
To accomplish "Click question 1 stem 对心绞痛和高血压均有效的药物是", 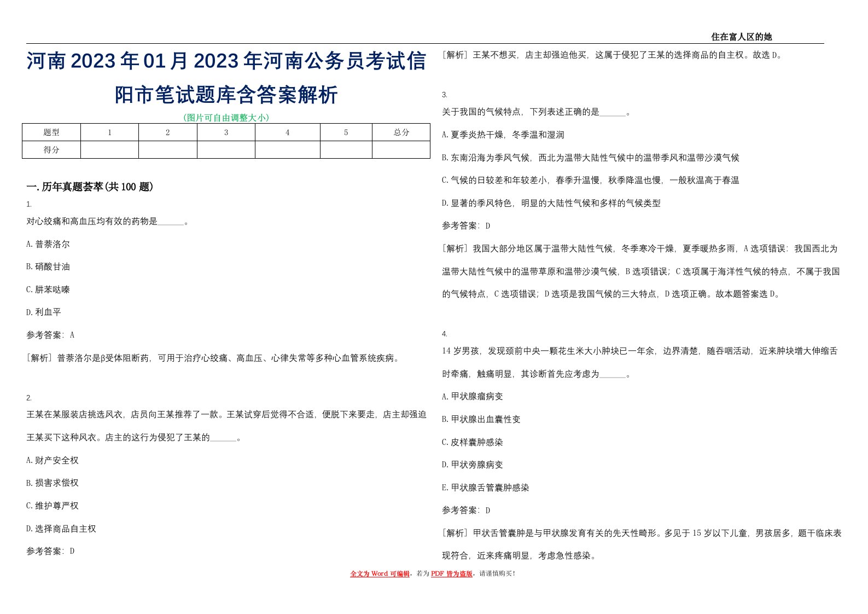I will click(107, 222).
